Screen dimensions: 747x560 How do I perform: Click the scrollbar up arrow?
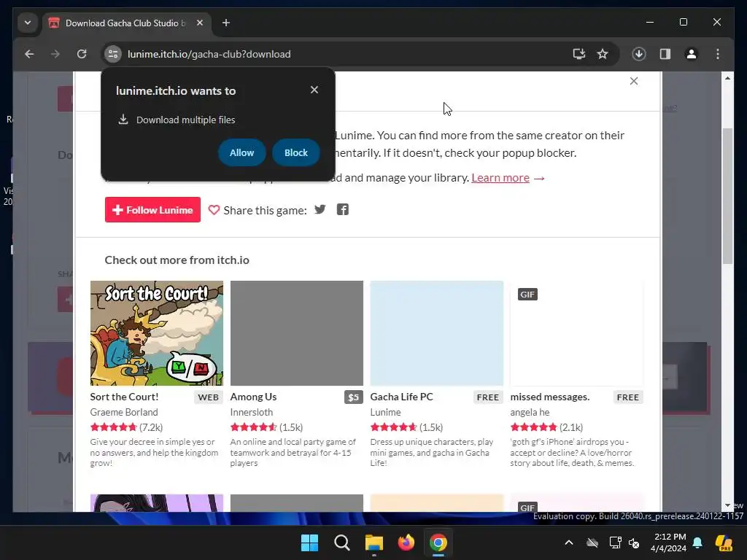tap(727, 77)
